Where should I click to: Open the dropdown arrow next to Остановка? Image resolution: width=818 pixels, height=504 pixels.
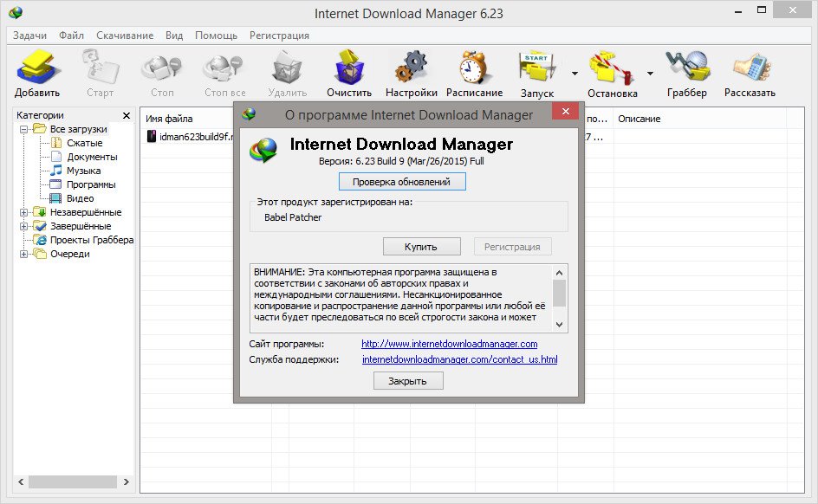pos(650,74)
